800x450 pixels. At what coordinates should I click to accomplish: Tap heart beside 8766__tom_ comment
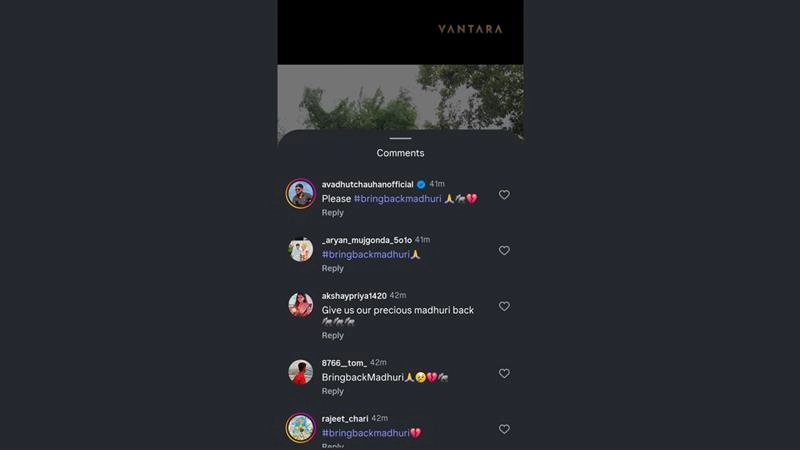(504, 373)
